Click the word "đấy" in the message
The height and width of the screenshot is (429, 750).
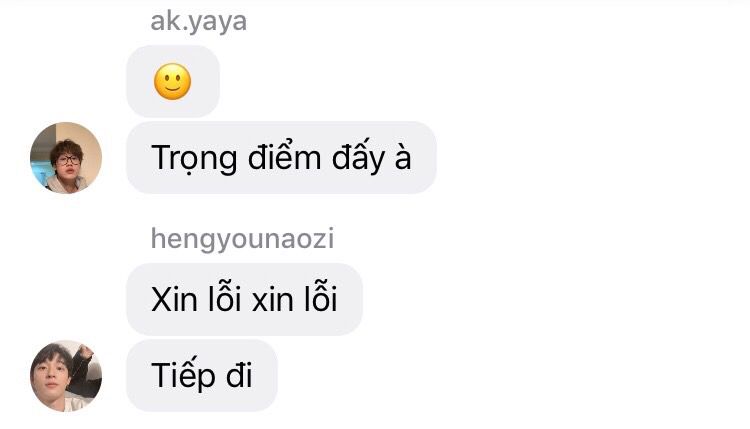pyautogui.click(x=358, y=158)
